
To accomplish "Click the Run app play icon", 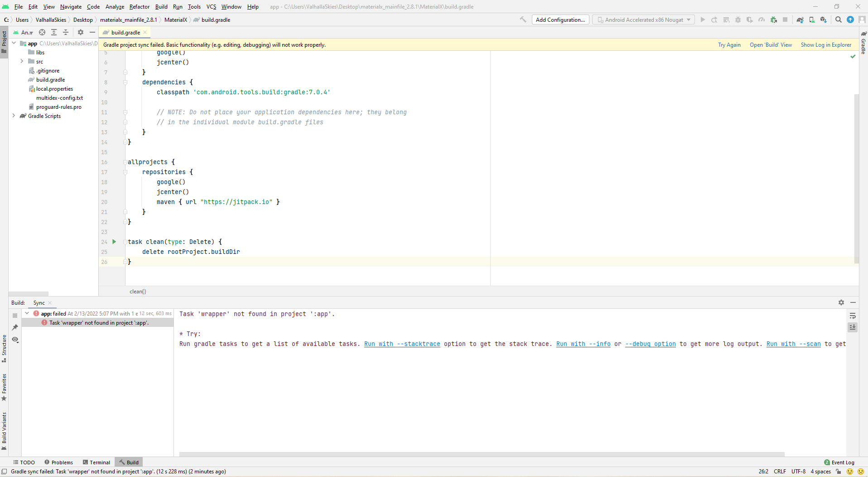I will [703, 19].
